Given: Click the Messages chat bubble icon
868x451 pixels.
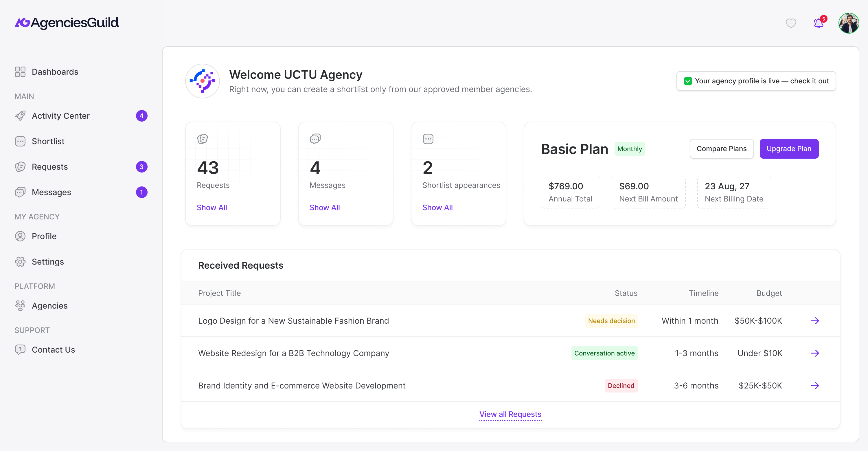Looking at the screenshot, I should click(x=20, y=192).
